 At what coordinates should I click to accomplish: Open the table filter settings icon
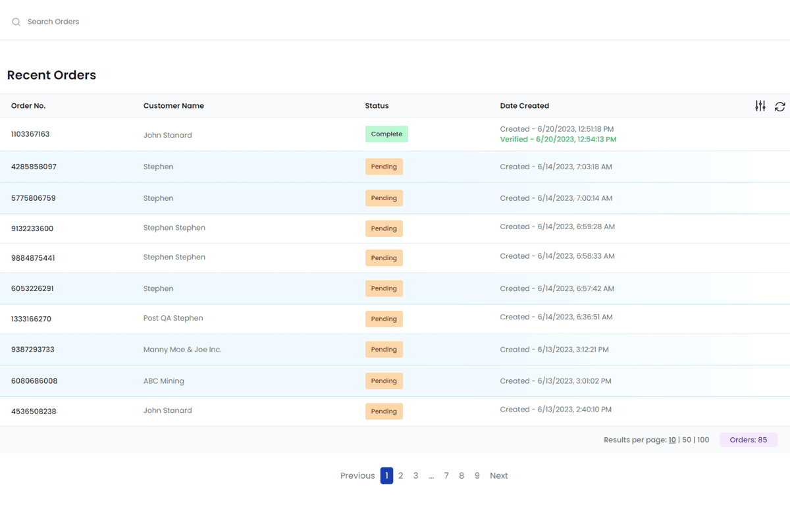pos(760,106)
